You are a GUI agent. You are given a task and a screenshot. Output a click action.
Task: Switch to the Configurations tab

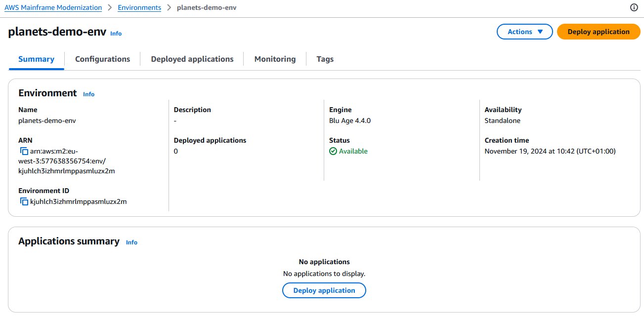point(102,59)
